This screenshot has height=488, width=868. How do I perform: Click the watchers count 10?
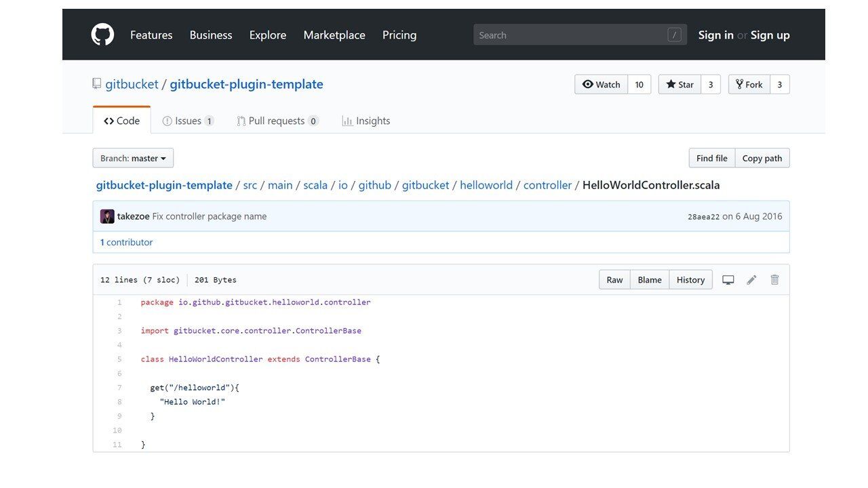click(639, 85)
